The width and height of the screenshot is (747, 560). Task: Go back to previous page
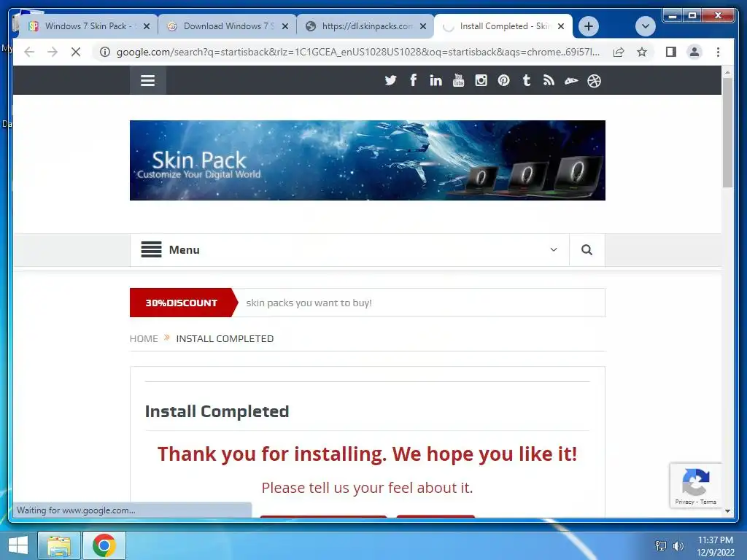coord(29,52)
